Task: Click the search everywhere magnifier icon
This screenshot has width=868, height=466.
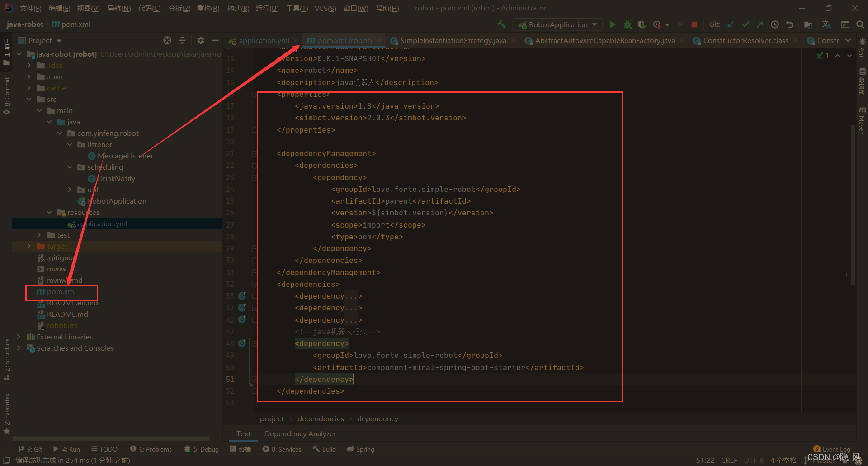Action: tap(860, 24)
